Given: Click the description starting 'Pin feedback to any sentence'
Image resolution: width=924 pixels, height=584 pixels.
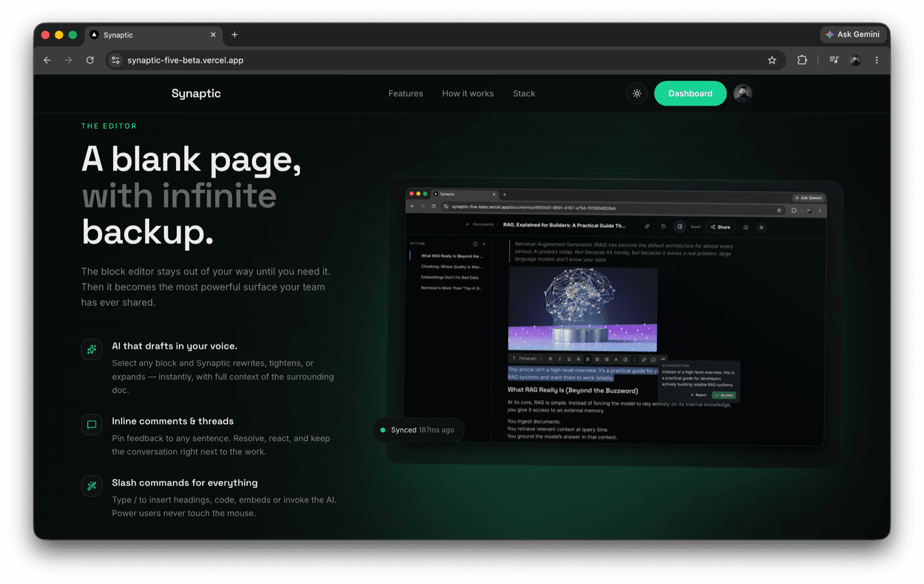Looking at the screenshot, I should coord(221,445).
